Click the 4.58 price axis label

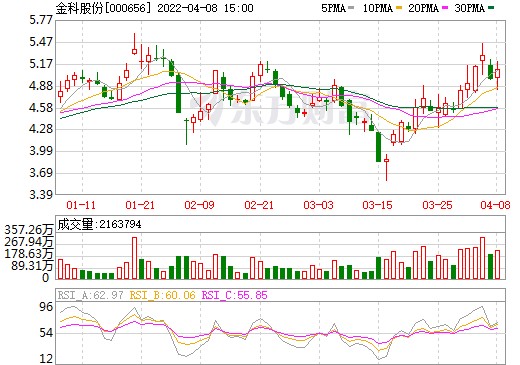tap(41, 108)
